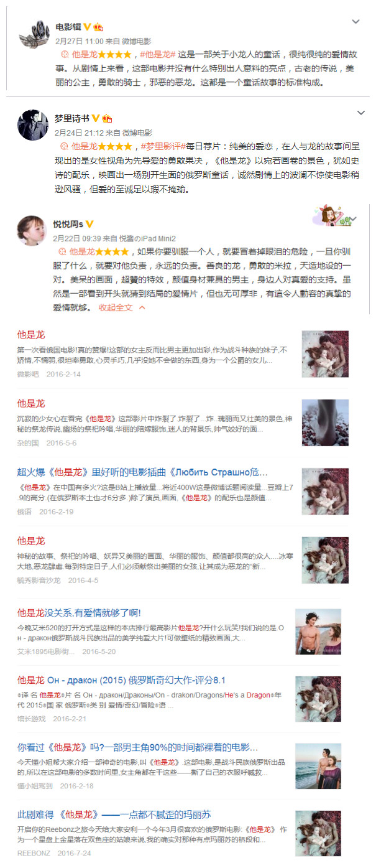Click crown icon beside 梦里诗书
The width and height of the screenshot is (376, 868).
coord(107,118)
